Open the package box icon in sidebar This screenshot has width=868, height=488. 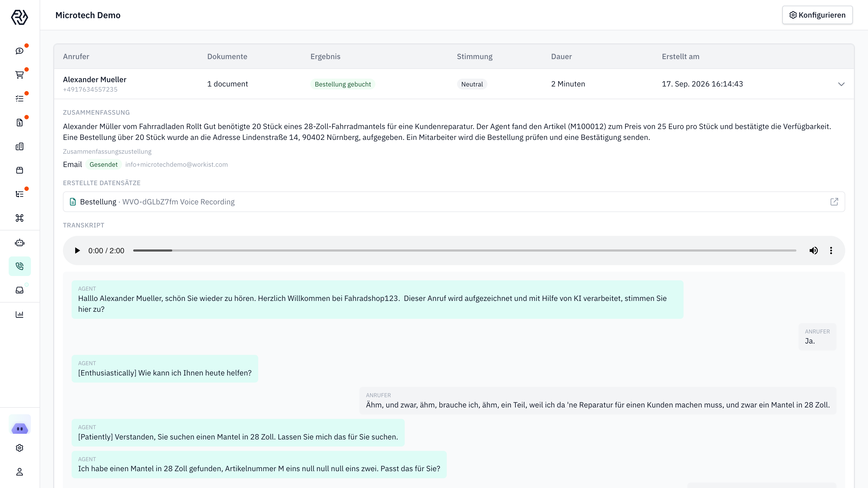point(20,170)
